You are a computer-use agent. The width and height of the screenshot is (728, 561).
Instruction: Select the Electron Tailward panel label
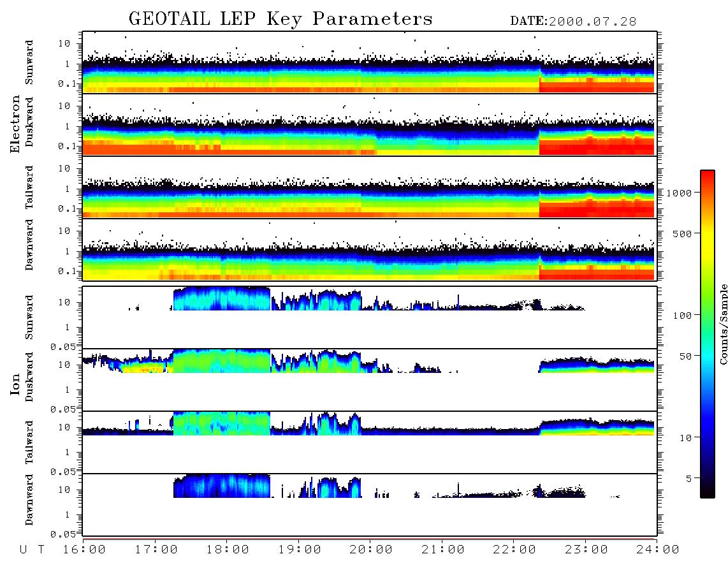pyautogui.click(x=29, y=187)
